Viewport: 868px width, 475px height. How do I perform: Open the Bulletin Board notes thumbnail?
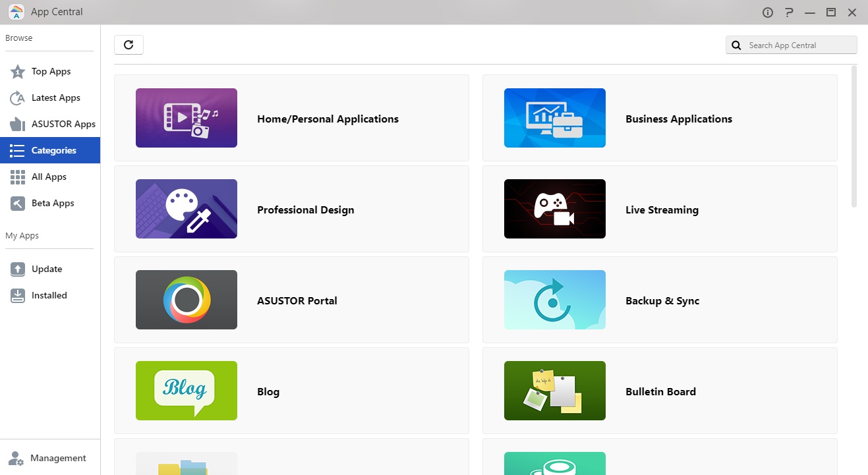pyautogui.click(x=555, y=391)
